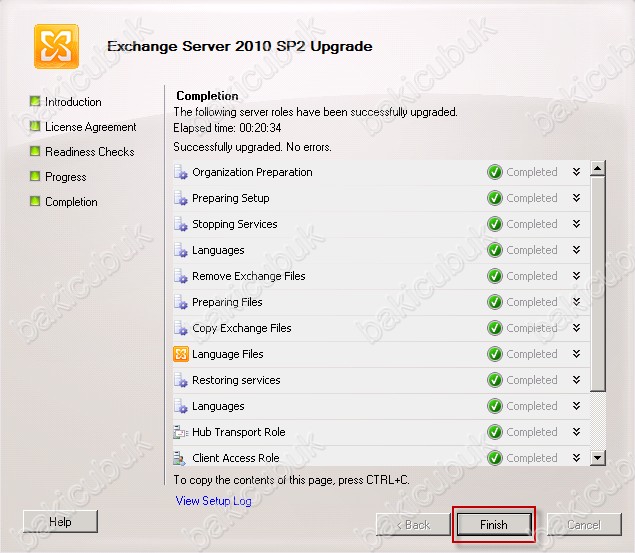This screenshot has height=553, width=635.
Task: Click the green square beside License Agreement
Action: 35,126
